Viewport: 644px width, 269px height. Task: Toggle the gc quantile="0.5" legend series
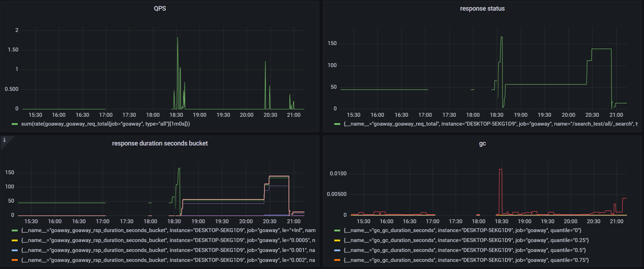pos(465,250)
